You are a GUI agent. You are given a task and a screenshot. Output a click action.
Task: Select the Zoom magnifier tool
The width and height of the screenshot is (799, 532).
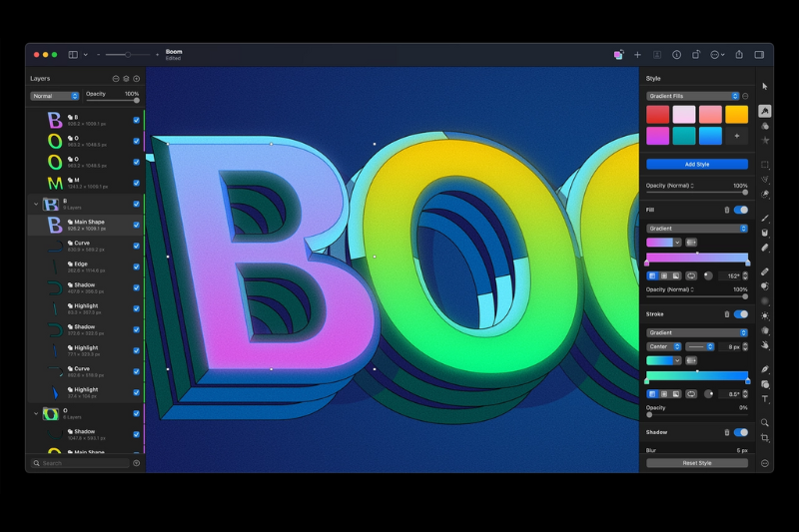pos(764,422)
